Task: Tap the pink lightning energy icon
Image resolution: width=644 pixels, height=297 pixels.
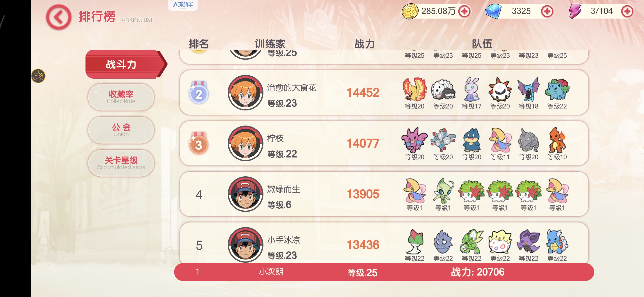Action: 575,11
